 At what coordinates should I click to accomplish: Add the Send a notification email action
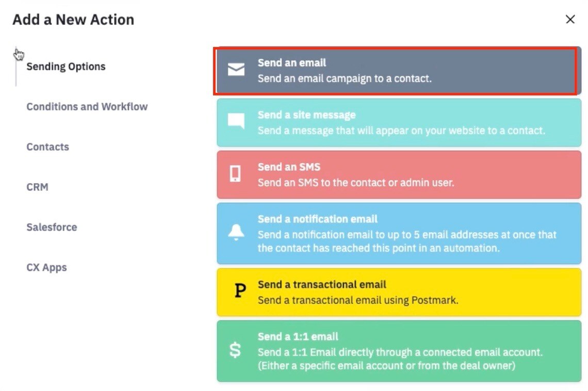[x=399, y=234]
